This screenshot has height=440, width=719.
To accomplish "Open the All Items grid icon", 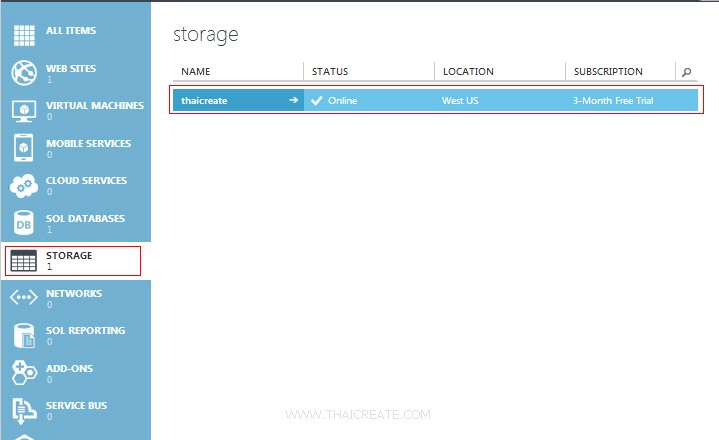I will pyautogui.click(x=24, y=35).
